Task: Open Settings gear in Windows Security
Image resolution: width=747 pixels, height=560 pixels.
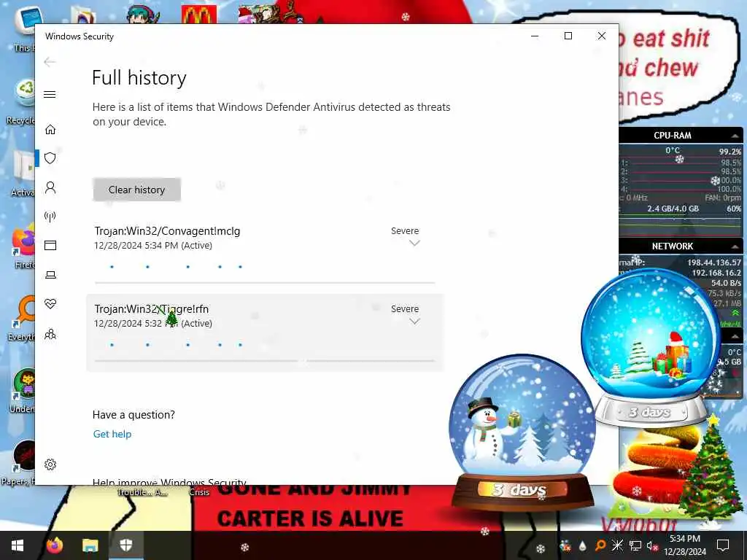Action: click(50, 464)
